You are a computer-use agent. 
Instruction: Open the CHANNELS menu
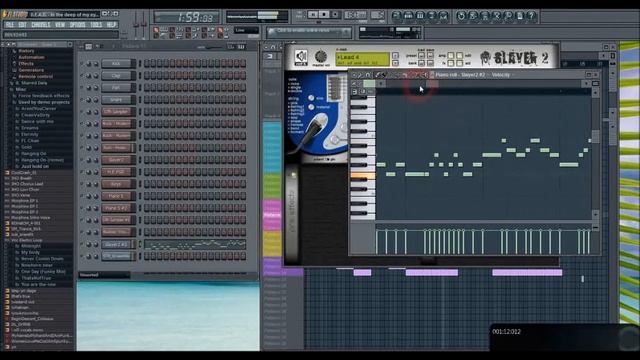41,24
